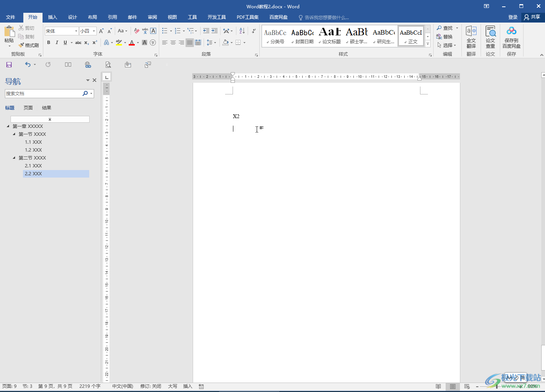Align text left
This screenshot has height=392, width=545.
pos(165,43)
